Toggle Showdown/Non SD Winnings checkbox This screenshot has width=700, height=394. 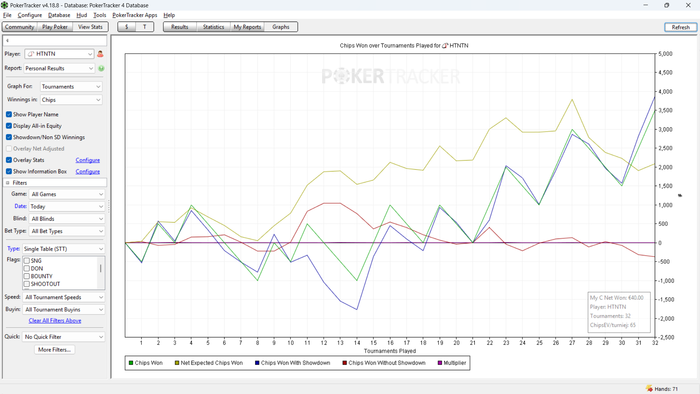click(9, 137)
